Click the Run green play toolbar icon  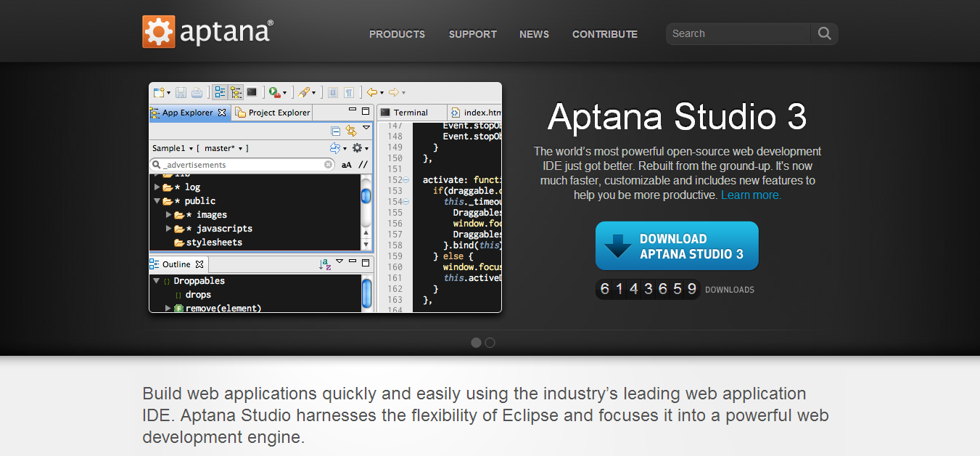coord(274,92)
